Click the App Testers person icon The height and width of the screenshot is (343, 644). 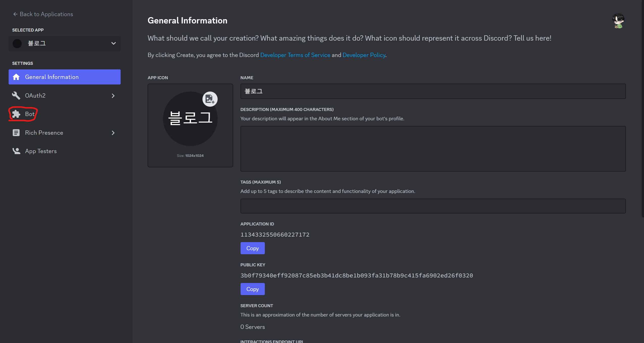(16, 151)
